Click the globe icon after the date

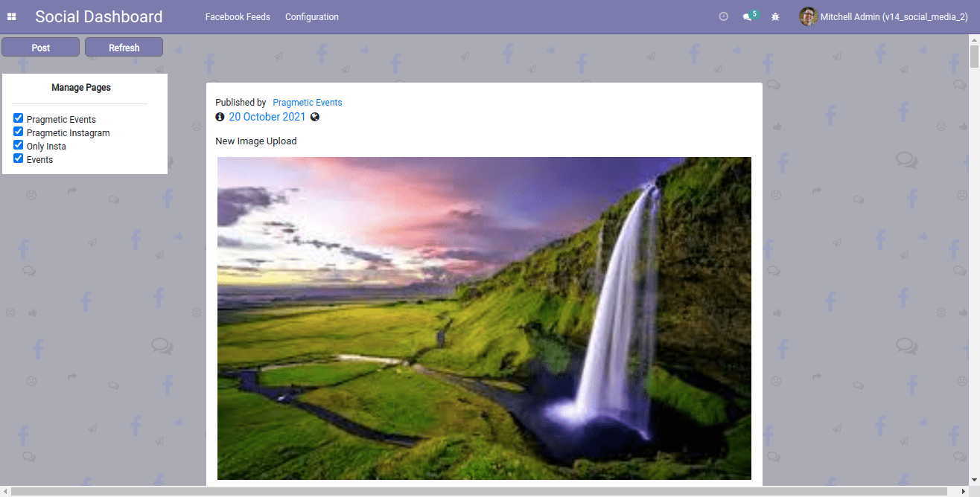(x=315, y=117)
